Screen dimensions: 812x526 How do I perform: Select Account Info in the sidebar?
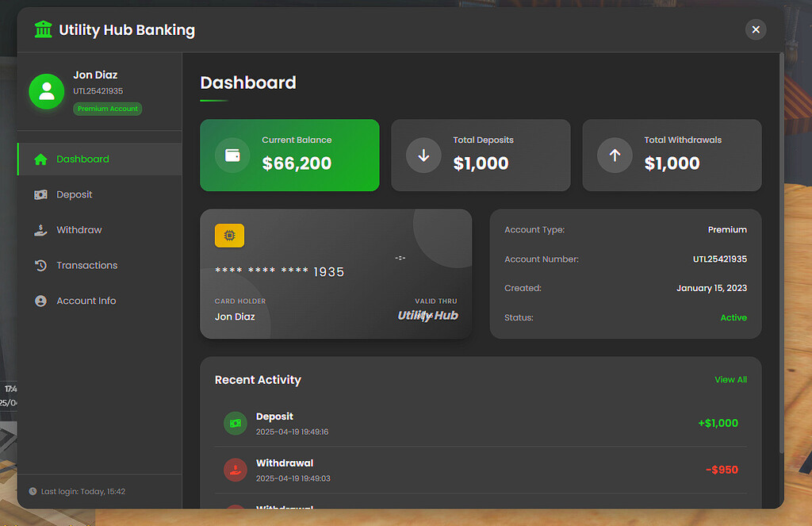click(x=99, y=301)
